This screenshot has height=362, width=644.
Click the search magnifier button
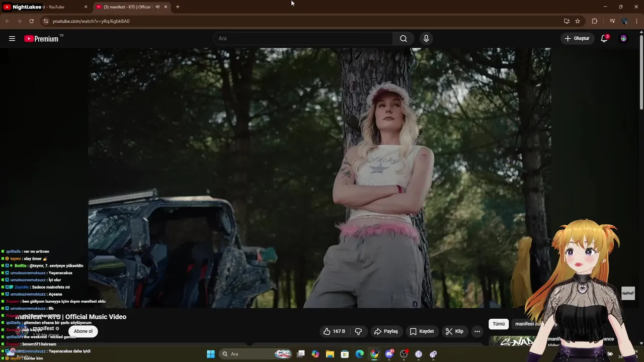tap(404, 39)
